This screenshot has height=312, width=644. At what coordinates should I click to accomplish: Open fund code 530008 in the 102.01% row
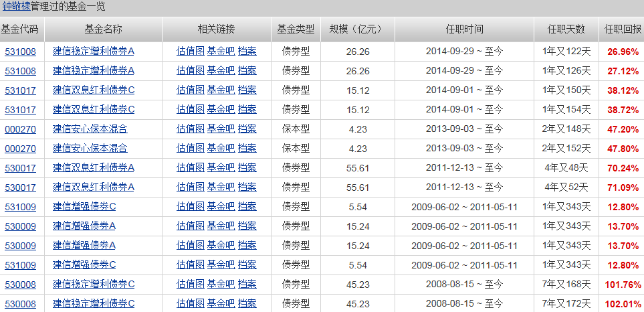pyautogui.click(x=20, y=304)
